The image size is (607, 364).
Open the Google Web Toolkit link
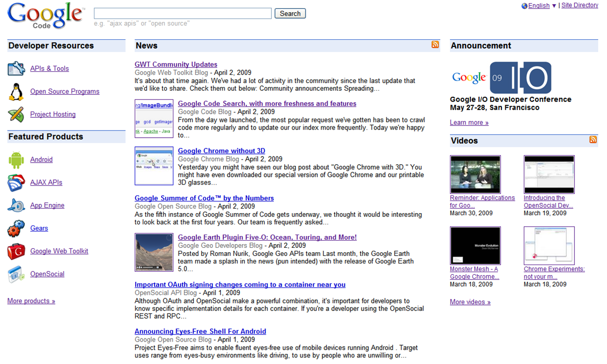pyautogui.click(x=59, y=251)
